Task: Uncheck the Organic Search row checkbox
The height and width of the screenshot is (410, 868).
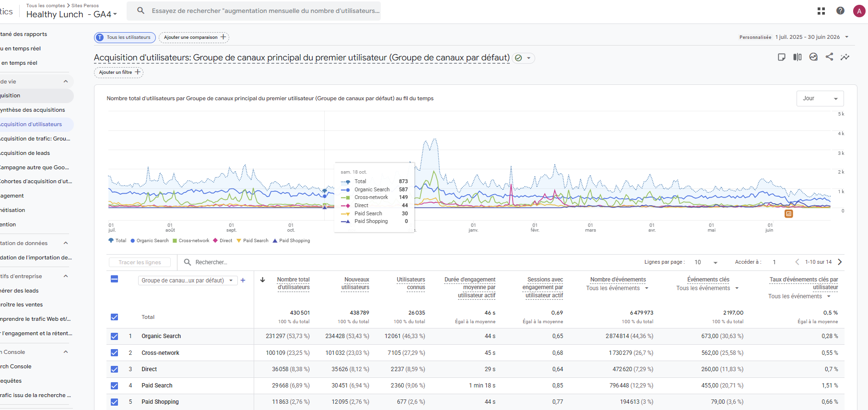Action: click(114, 336)
